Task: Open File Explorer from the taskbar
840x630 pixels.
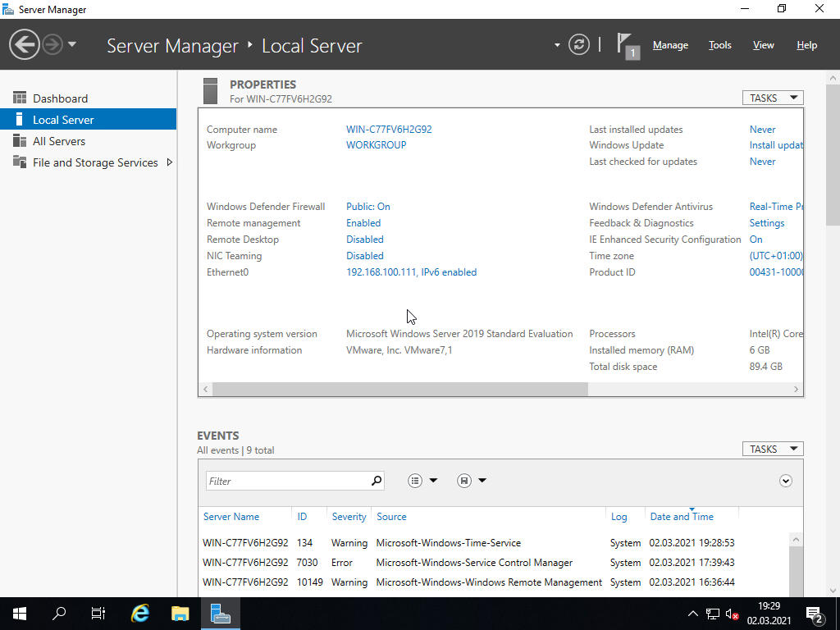Action: (x=180, y=613)
